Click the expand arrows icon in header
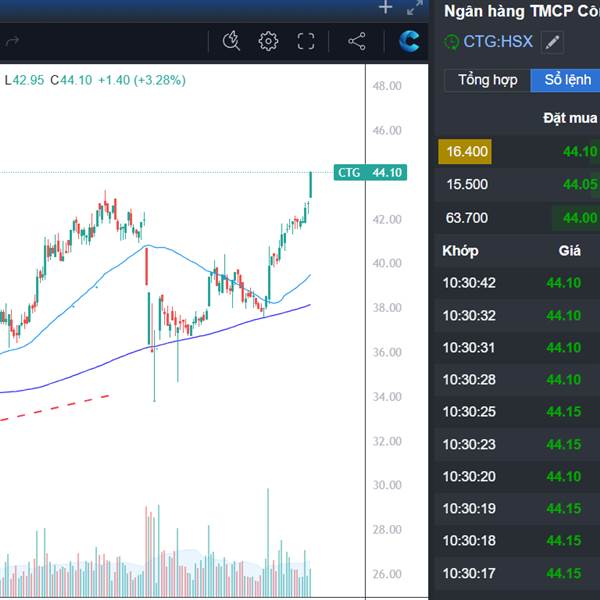This screenshot has width=600, height=600. [x=415, y=8]
